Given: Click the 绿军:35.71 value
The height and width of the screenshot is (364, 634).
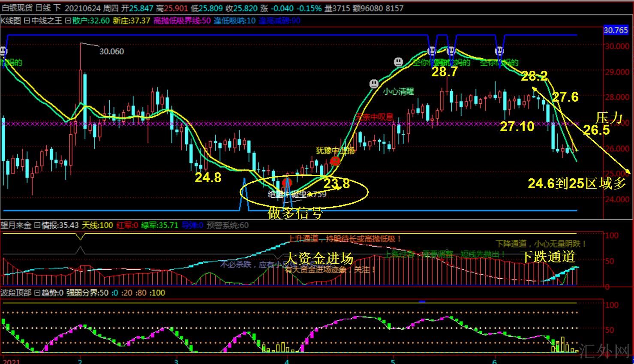Looking at the screenshot, I should coord(159,226).
